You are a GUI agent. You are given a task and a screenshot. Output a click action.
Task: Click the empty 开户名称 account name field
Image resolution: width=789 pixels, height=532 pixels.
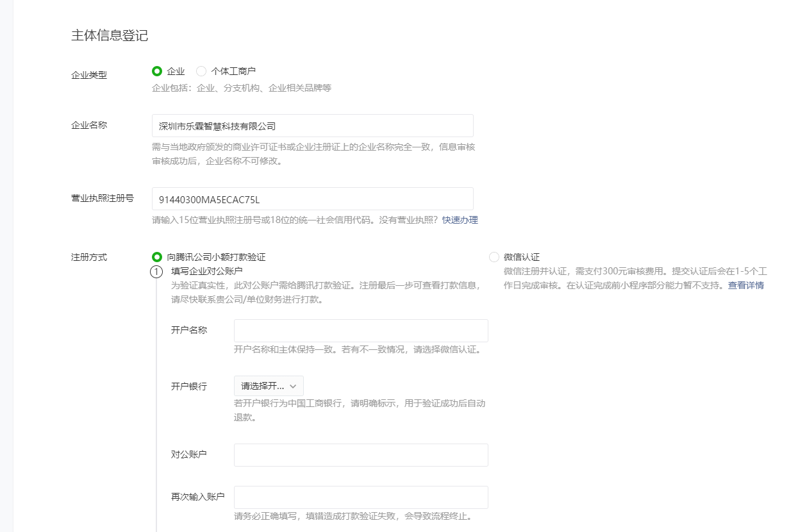(361, 331)
